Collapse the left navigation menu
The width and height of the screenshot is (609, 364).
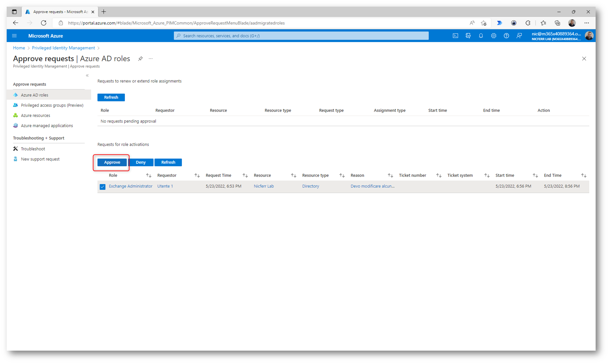pos(87,75)
